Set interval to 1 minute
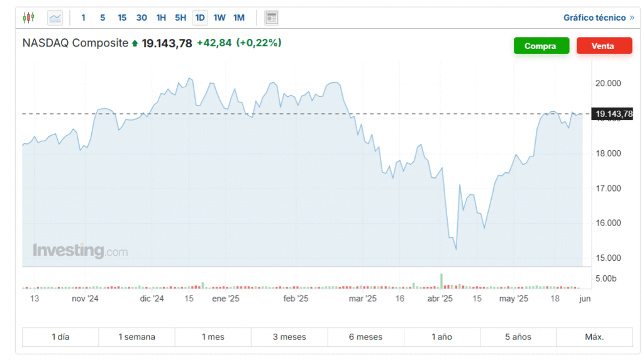The width and height of the screenshot is (644, 362). 84,18
